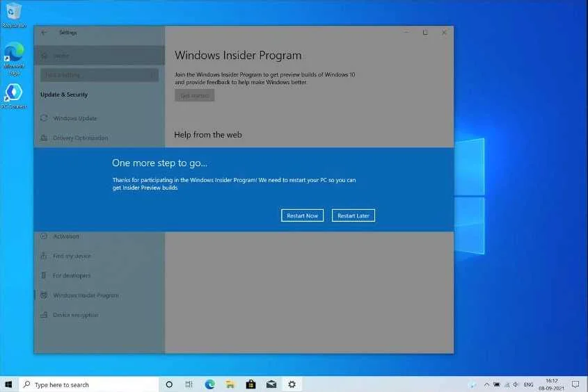Click the Home icon in Settings sidebar

[44, 56]
